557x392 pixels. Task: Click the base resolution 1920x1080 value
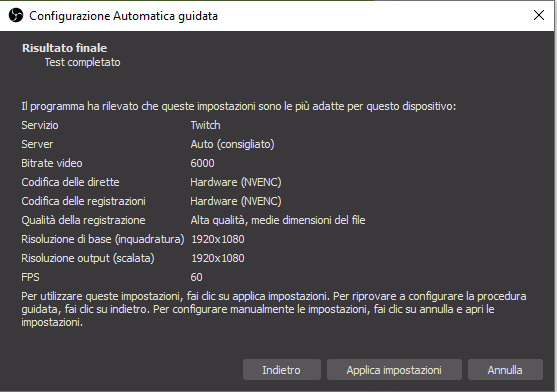218,239
